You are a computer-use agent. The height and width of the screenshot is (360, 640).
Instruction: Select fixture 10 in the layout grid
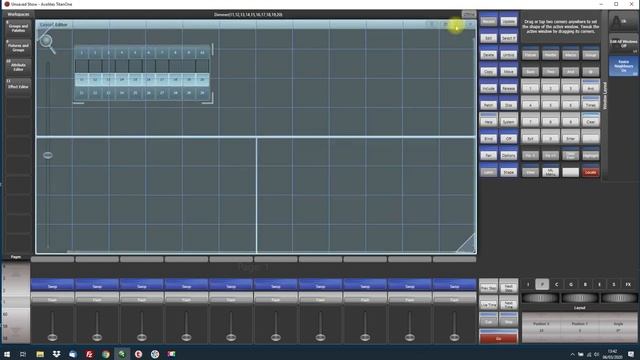coord(202,53)
